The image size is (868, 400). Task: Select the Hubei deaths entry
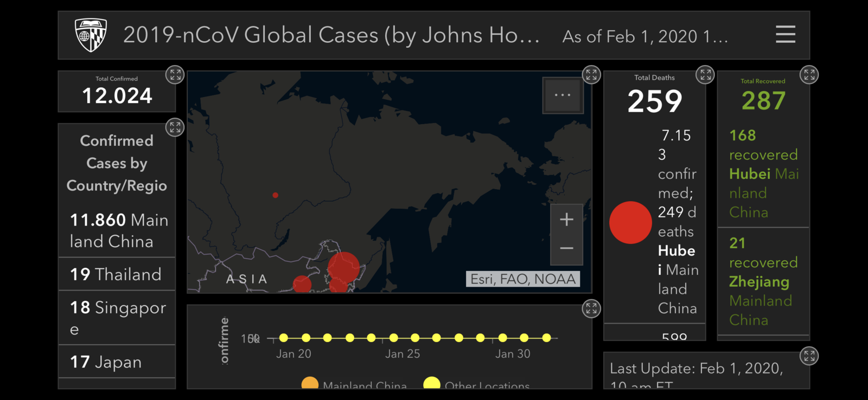pos(655,222)
